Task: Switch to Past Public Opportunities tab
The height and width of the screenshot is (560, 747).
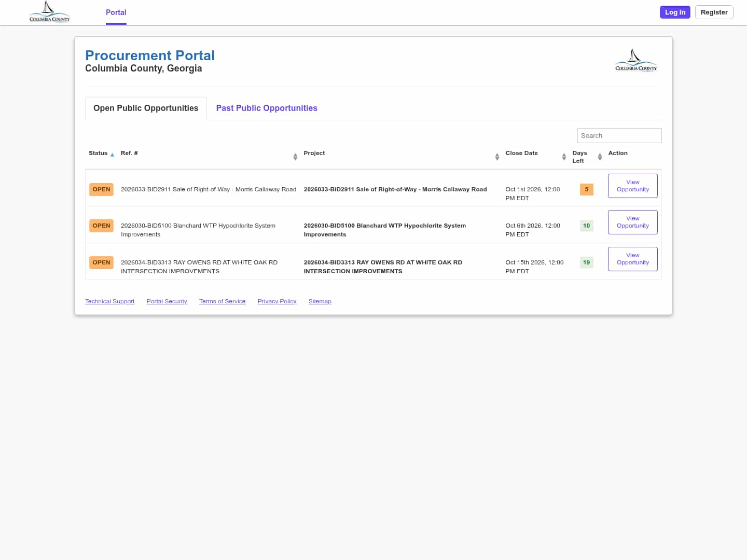Action: point(267,108)
